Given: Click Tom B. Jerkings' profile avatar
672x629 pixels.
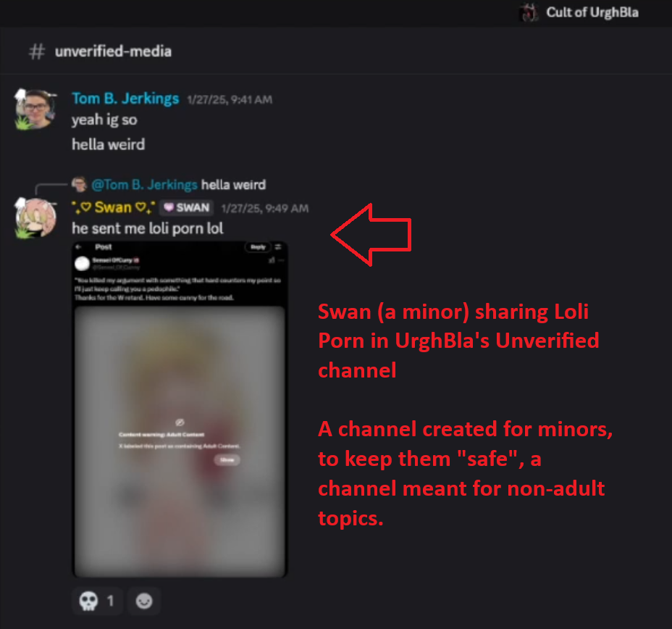Looking at the screenshot, I should [x=35, y=109].
